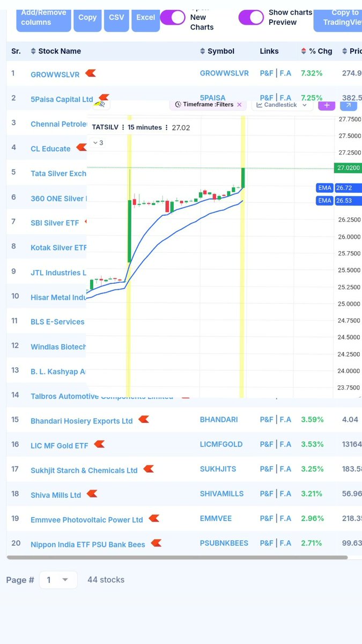
Task: Open P&F link for SUKHJITS row
Action: pos(267,469)
